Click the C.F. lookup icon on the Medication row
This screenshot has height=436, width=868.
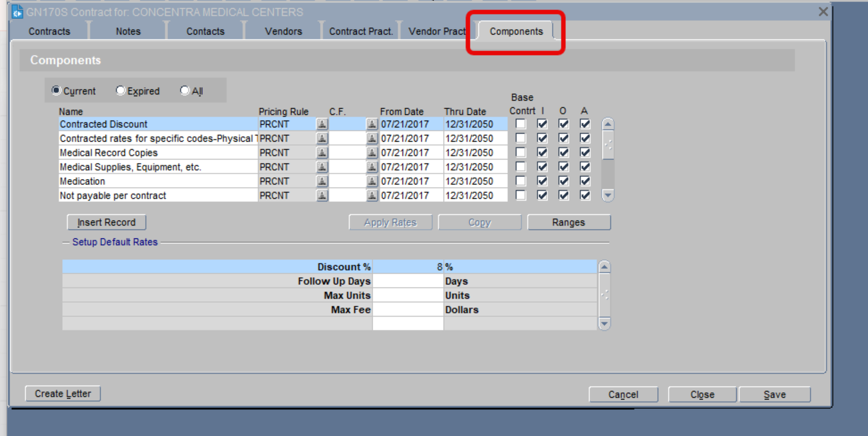tap(372, 181)
